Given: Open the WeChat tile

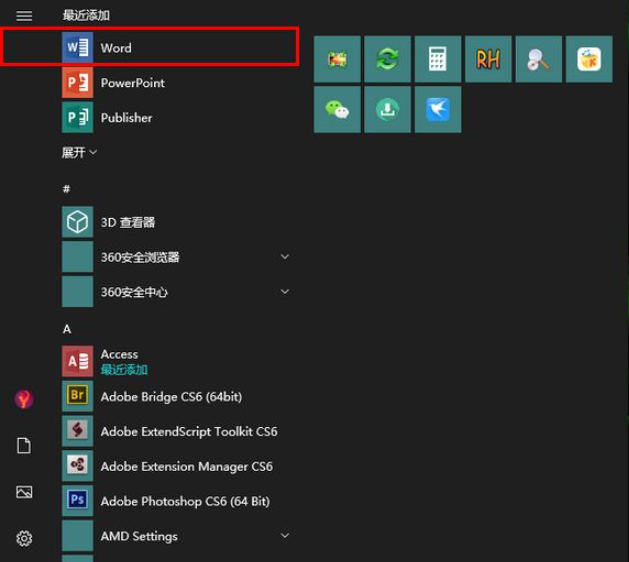Looking at the screenshot, I should tap(337, 109).
